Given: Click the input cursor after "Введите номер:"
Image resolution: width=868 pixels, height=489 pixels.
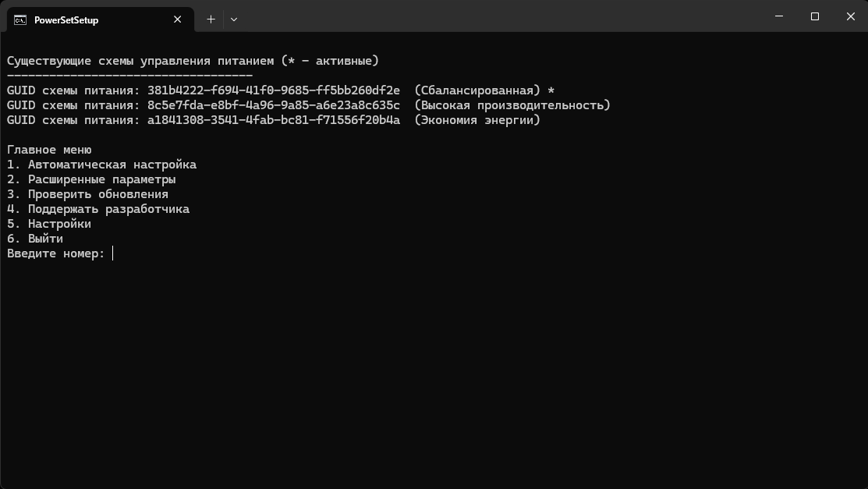Looking at the screenshot, I should [x=113, y=253].
